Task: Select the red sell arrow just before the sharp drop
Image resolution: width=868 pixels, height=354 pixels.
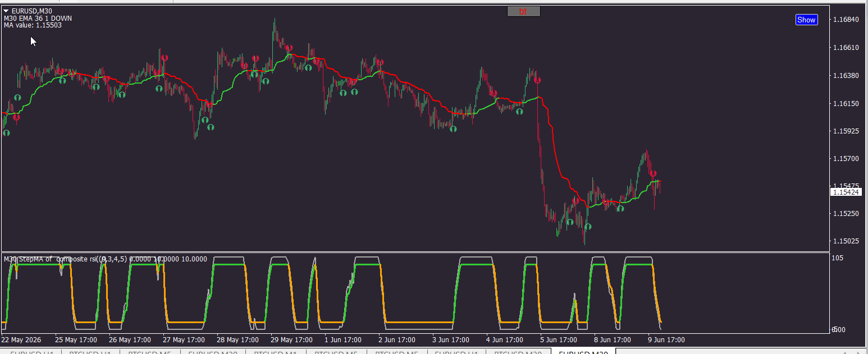Action: [537, 80]
